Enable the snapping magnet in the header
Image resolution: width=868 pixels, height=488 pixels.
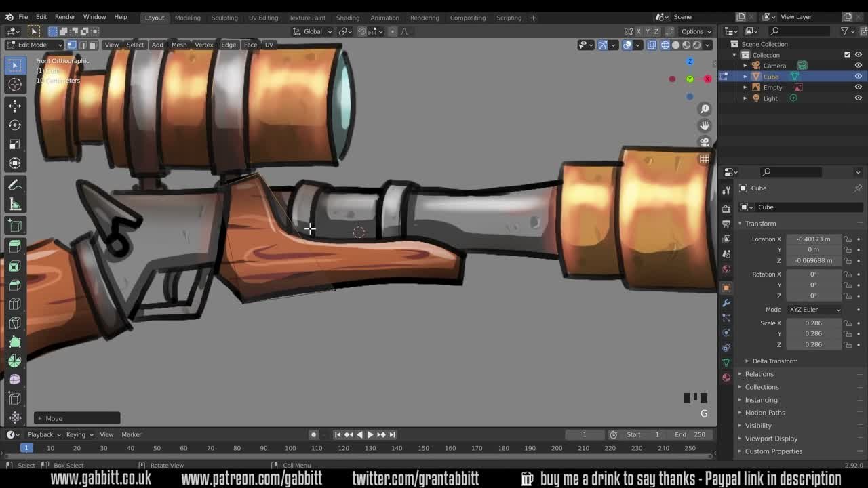(361, 31)
